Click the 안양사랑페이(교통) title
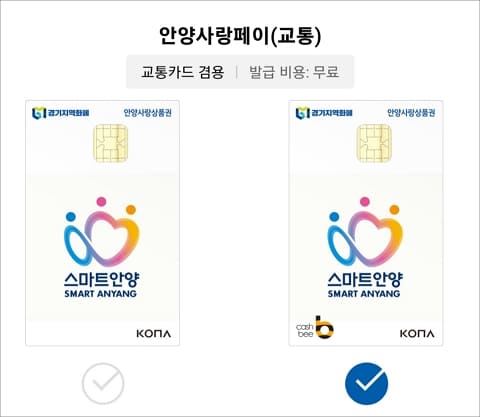 240,36
